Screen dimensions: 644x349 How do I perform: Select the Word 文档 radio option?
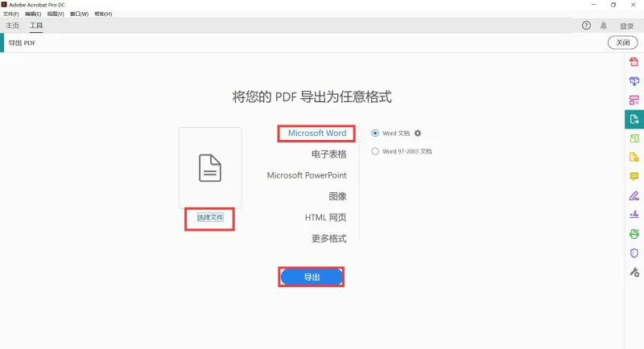(x=375, y=133)
